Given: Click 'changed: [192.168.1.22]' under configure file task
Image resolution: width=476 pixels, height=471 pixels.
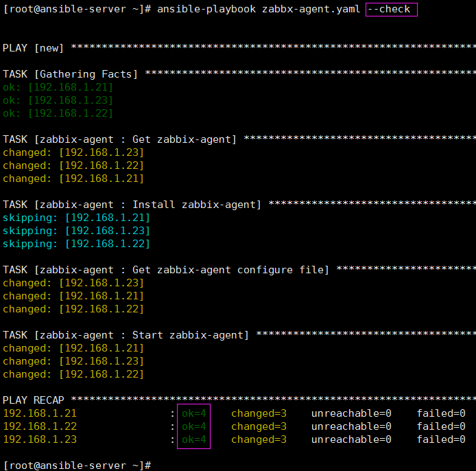Looking at the screenshot, I should coord(73,310).
